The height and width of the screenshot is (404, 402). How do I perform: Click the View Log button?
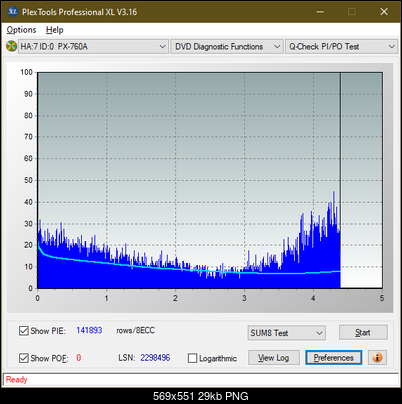[274, 358]
